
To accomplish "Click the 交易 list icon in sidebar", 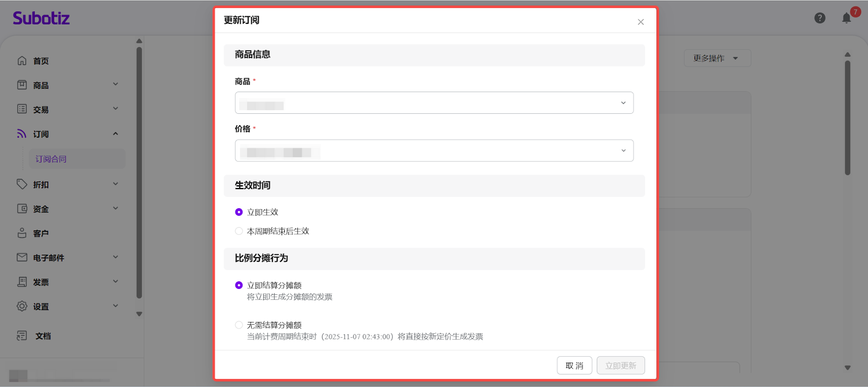I will tap(22, 109).
